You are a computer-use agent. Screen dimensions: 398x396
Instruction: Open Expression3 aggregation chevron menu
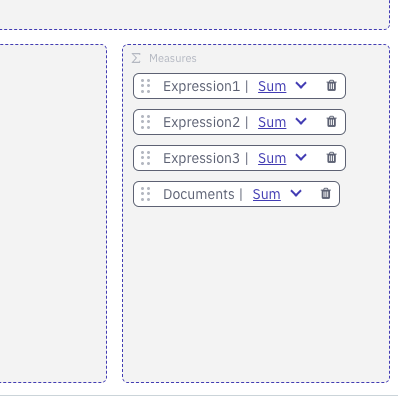coord(301,157)
